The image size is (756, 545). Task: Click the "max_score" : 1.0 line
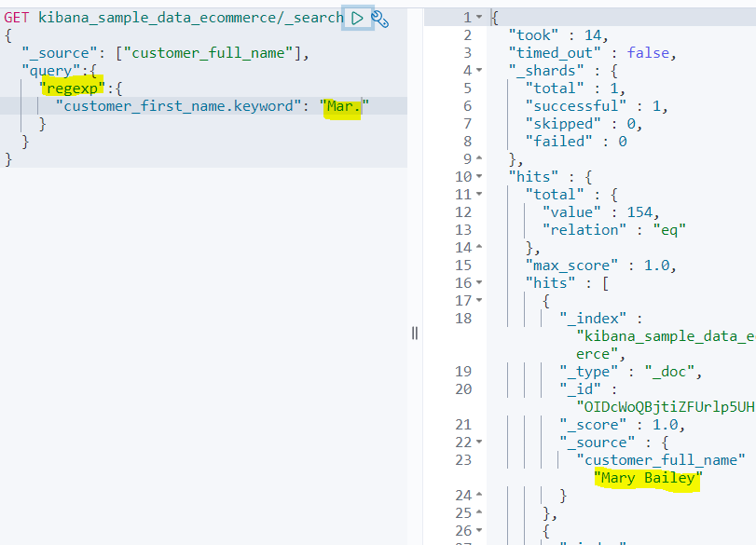[601, 266]
